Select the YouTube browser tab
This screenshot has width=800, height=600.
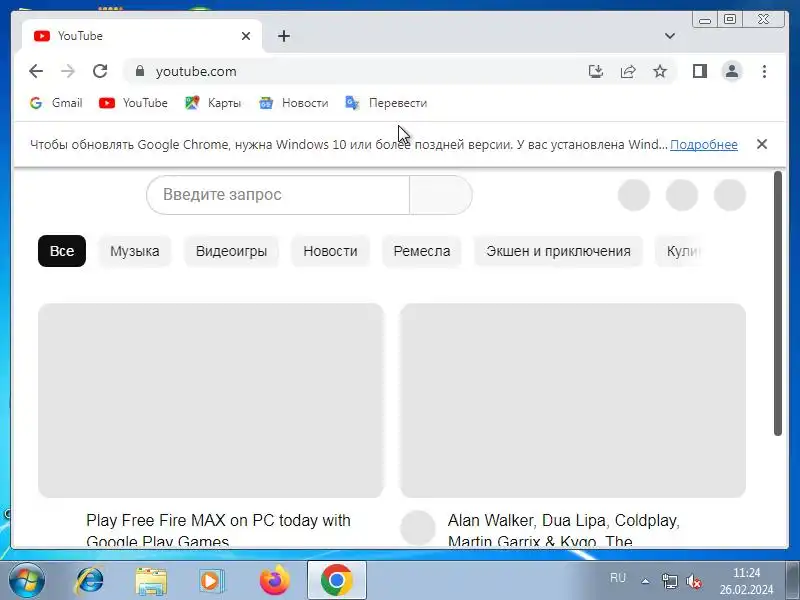point(142,36)
